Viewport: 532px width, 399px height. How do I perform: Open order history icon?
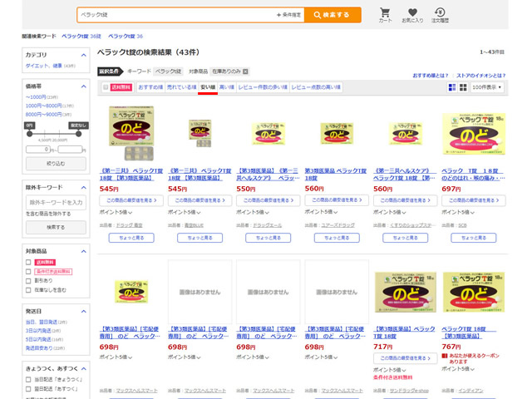tap(440, 15)
